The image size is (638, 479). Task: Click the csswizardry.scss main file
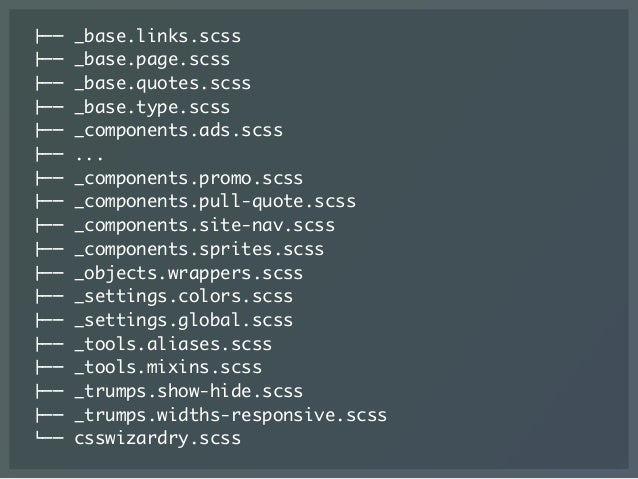(158, 439)
